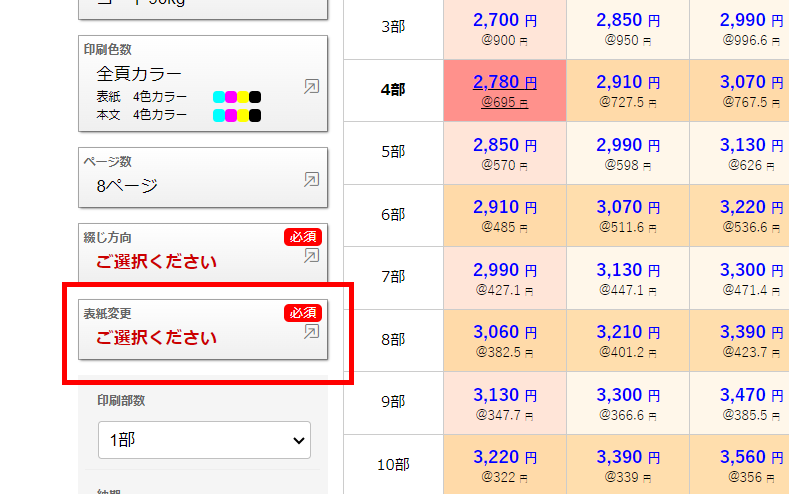Select the highlighted 2,780円 price for 4部
Screen dimensions: 789x494
504,82
